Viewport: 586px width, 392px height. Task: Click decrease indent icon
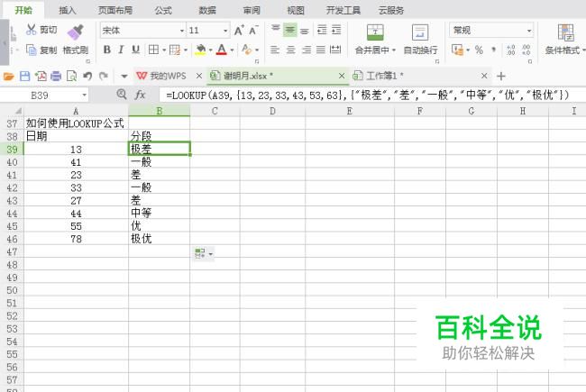tap(322, 30)
